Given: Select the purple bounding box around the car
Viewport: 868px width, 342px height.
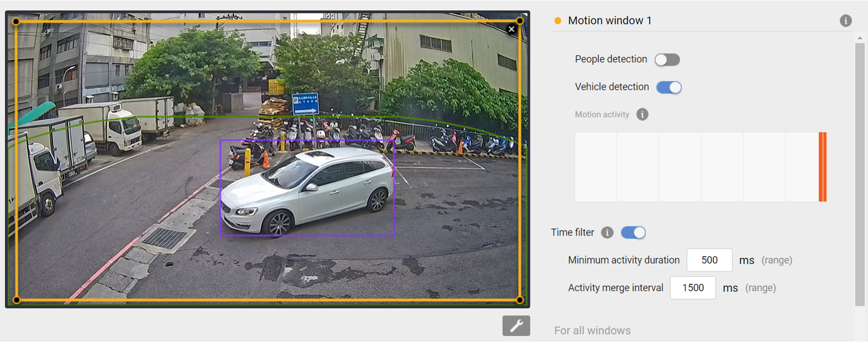Looking at the screenshot, I should click(307, 140).
